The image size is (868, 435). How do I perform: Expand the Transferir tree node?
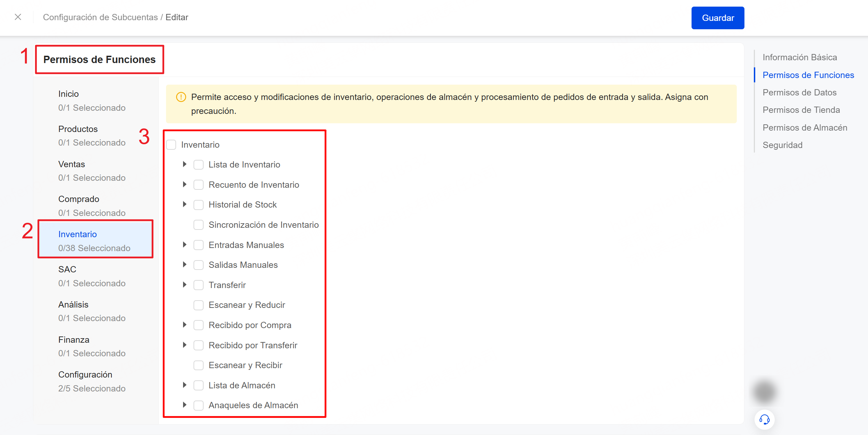[x=185, y=285]
